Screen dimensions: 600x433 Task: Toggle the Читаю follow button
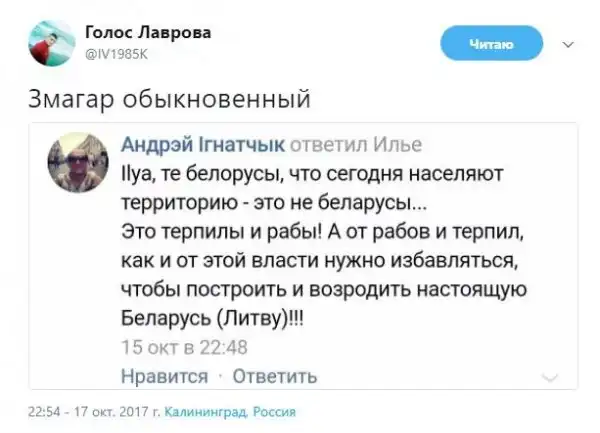(491, 43)
